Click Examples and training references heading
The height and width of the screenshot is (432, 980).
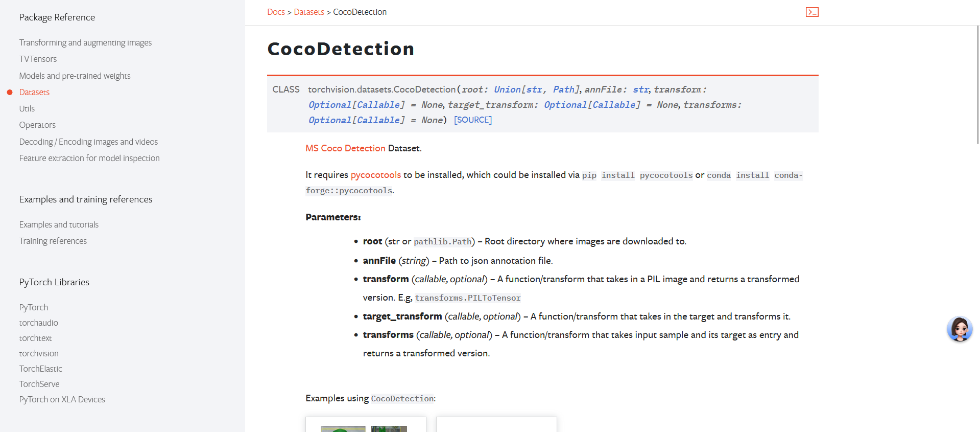pyautogui.click(x=86, y=199)
